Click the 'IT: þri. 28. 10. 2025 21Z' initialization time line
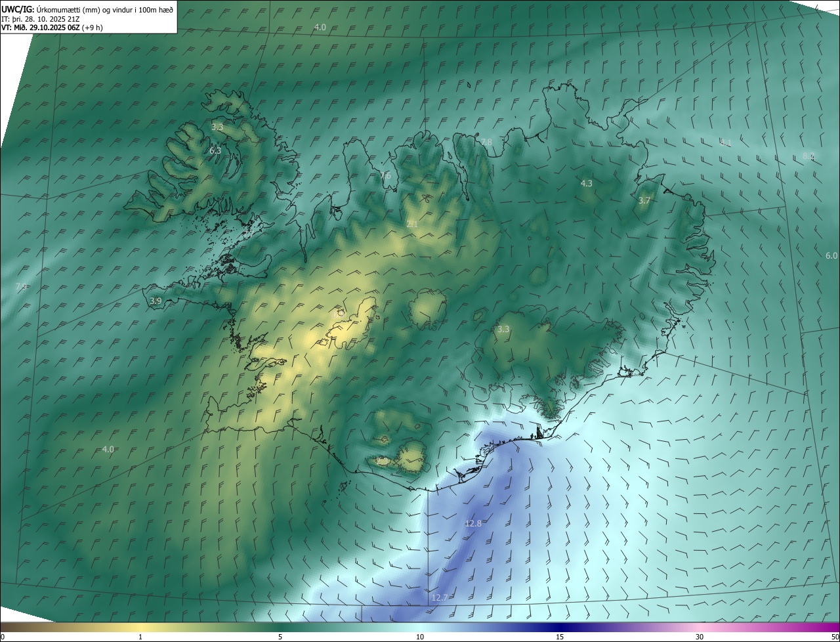 40,18
